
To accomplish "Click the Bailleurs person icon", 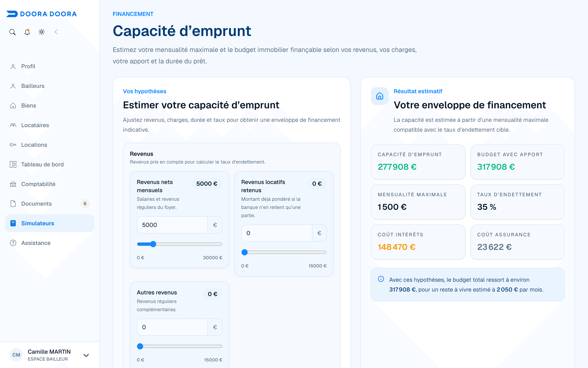I will pos(13,86).
